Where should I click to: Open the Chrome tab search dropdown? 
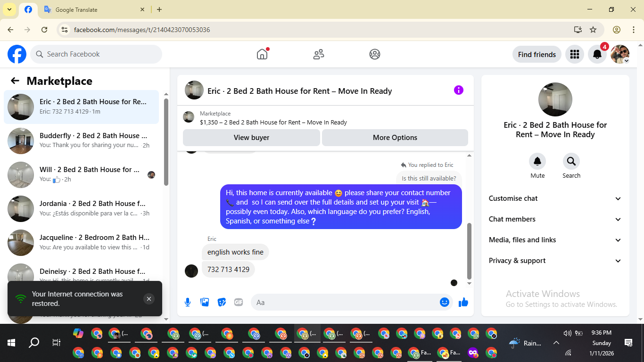coord(9,9)
